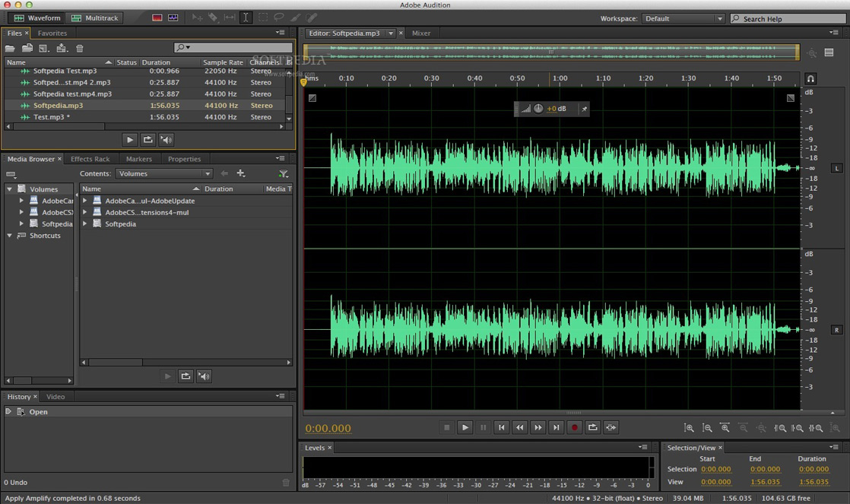850x504 pixels.
Task: Move playhead to previous marker
Action: click(x=502, y=427)
